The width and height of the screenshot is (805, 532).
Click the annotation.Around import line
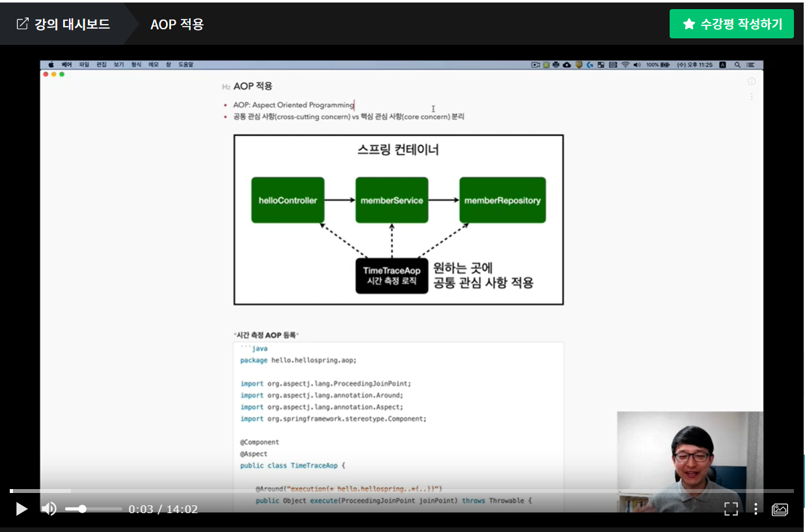click(x=321, y=395)
